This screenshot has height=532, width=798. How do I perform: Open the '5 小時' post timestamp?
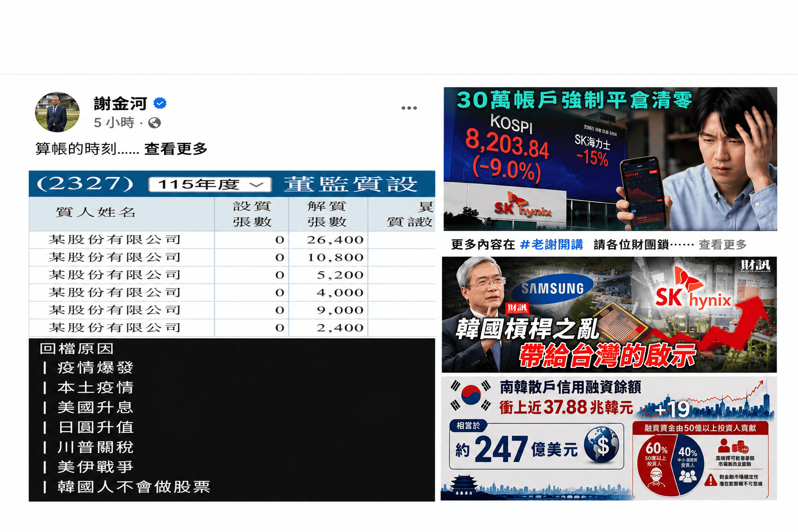[114, 123]
